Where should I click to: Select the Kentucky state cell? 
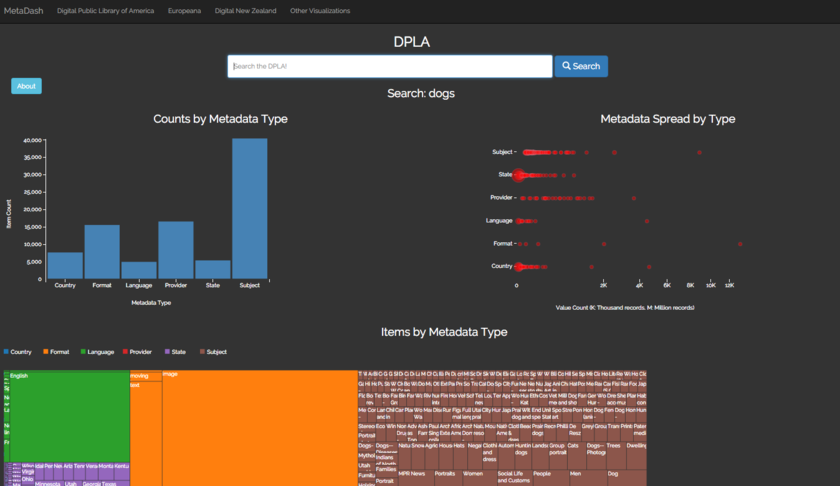tap(122, 471)
